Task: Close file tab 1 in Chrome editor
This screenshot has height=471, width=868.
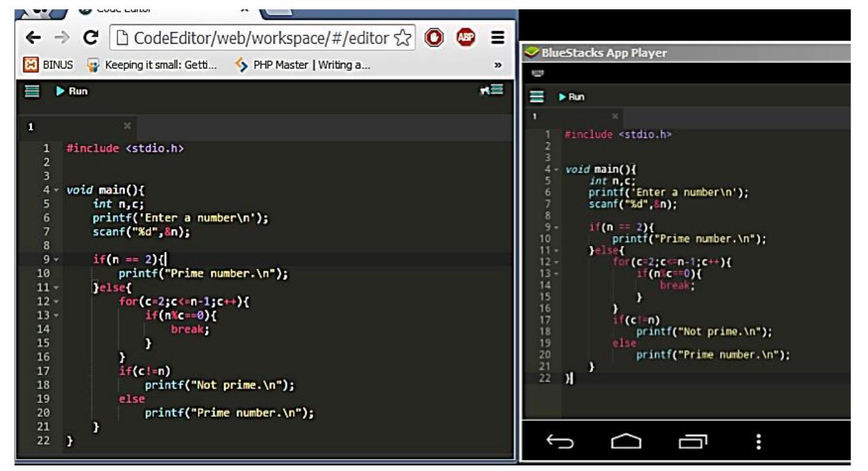Action: 126,126
